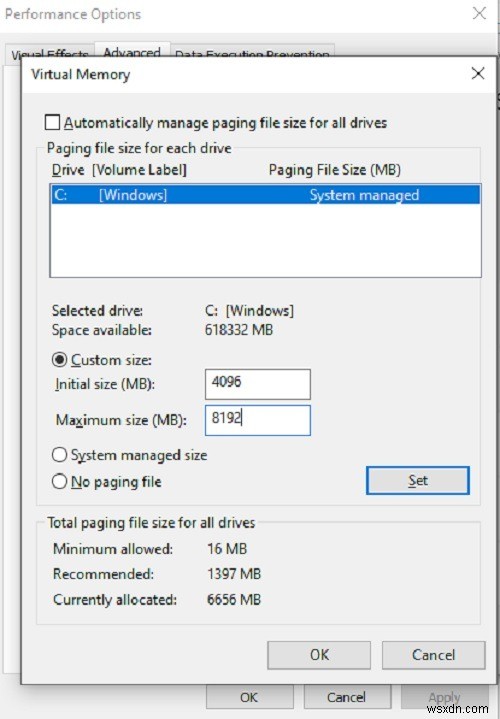Screen dimensions: 500x719
Task: Close the Performance Options window
Action: point(479,13)
